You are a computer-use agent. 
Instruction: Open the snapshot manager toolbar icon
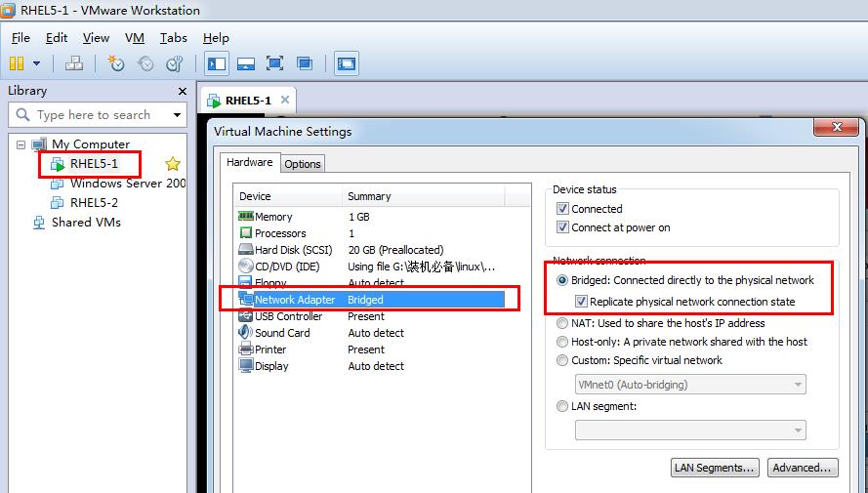[x=175, y=63]
